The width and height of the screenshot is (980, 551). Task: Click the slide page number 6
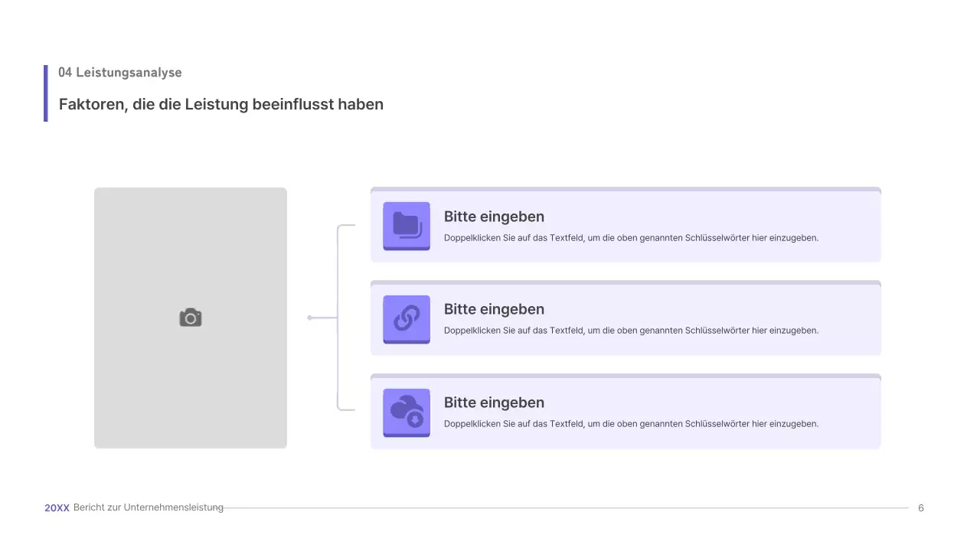921,508
